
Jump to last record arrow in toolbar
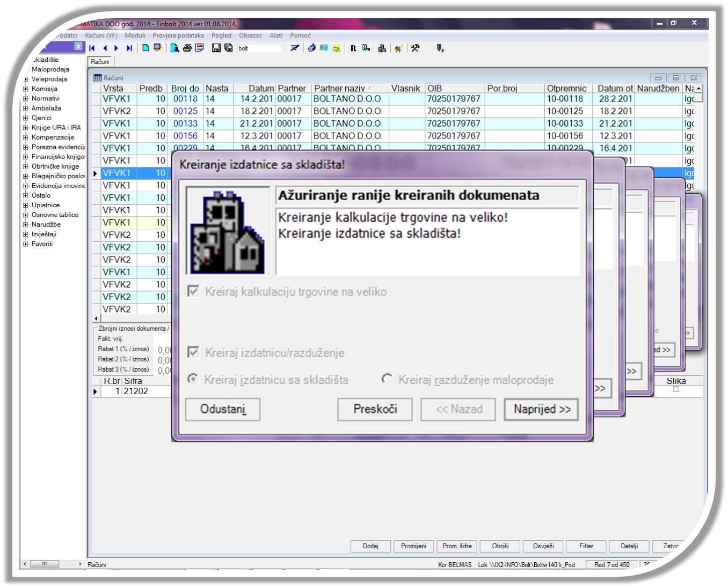pyautogui.click(x=129, y=48)
